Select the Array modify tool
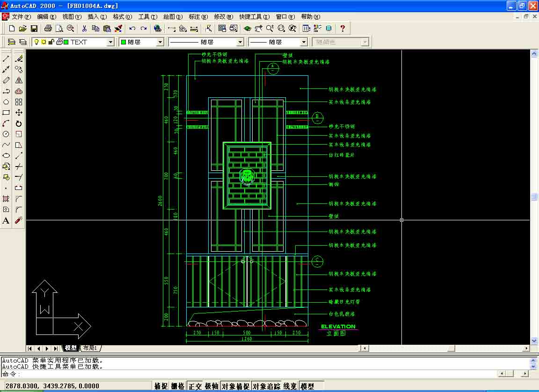The width and height of the screenshot is (539, 392). [19, 102]
